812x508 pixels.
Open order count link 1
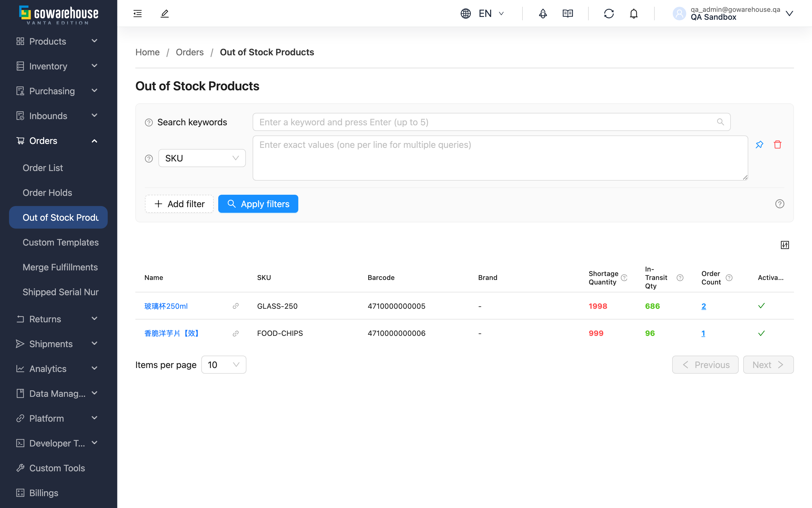(703, 333)
